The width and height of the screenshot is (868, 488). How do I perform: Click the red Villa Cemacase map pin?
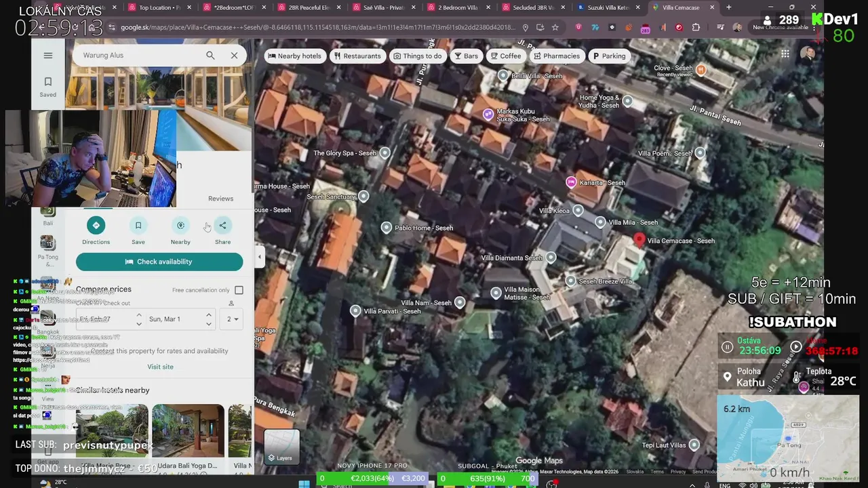click(639, 239)
